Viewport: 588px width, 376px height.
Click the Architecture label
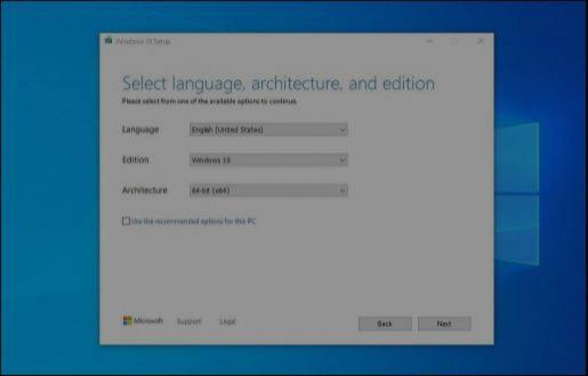click(x=144, y=190)
